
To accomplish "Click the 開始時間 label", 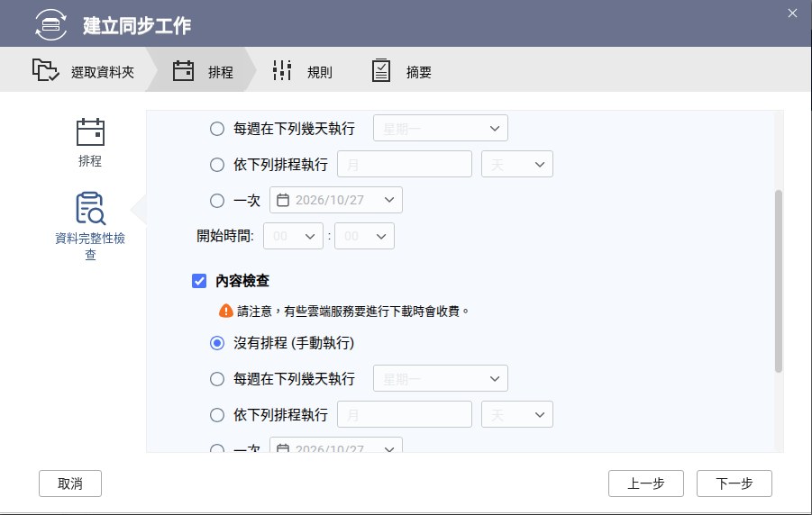I will (x=225, y=236).
